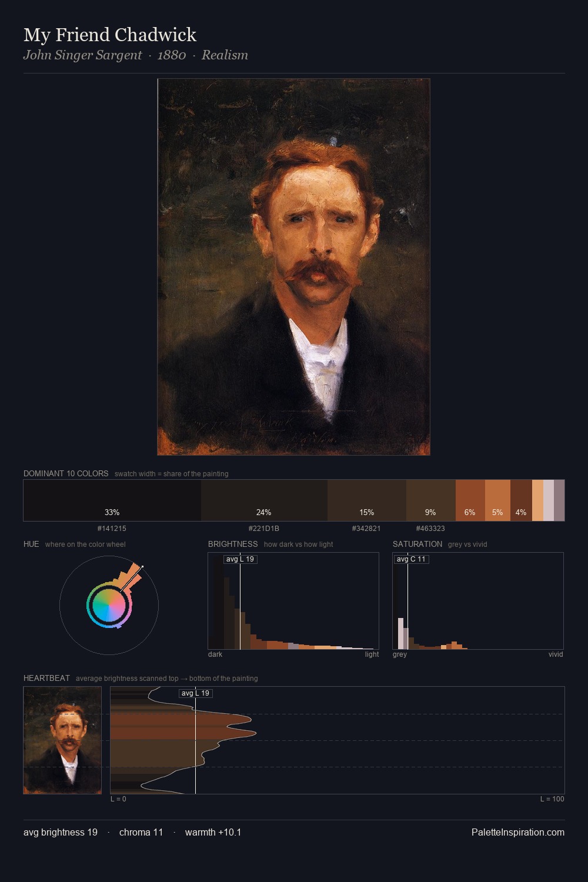Click the 'avg C 11' label in Saturation chart
588x882 pixels.
(411, 559)
